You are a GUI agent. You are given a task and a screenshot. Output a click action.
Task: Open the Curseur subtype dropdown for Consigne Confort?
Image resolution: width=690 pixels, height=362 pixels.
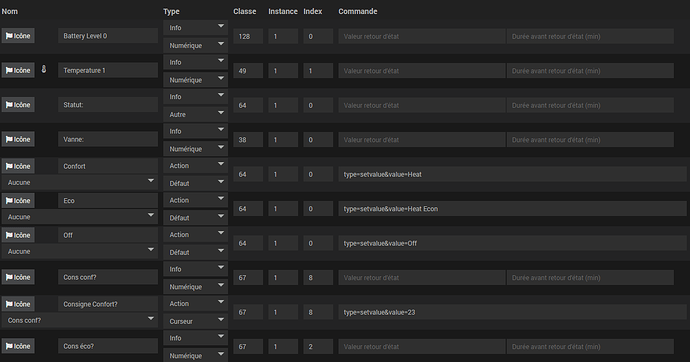point(195,321)
